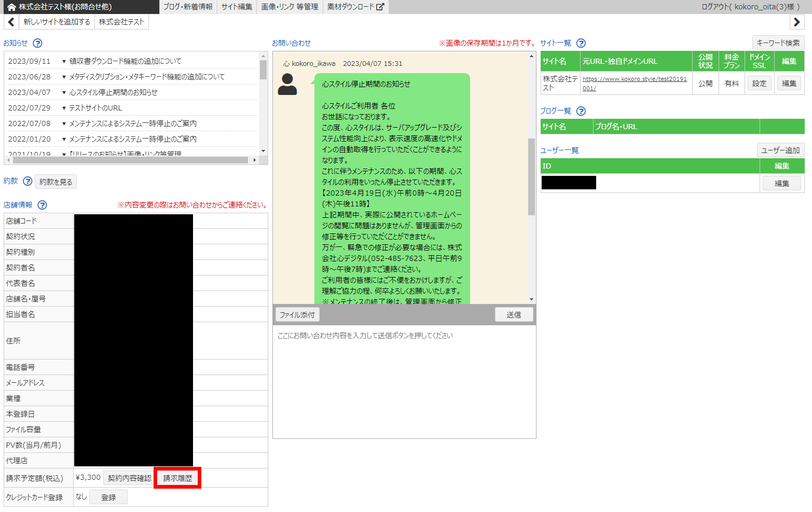Click 登録 for credit card registration

click(108, 497)
